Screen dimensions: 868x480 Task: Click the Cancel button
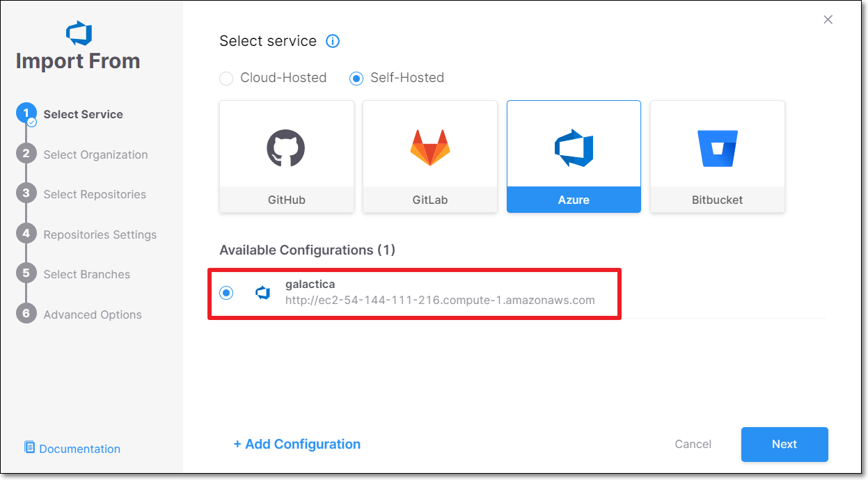coord(693,444)
